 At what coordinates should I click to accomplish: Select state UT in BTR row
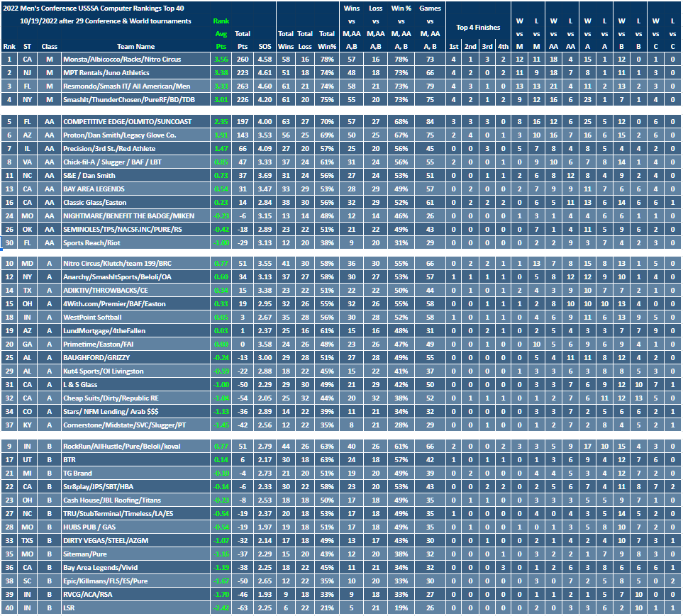(x=28, y=460)
